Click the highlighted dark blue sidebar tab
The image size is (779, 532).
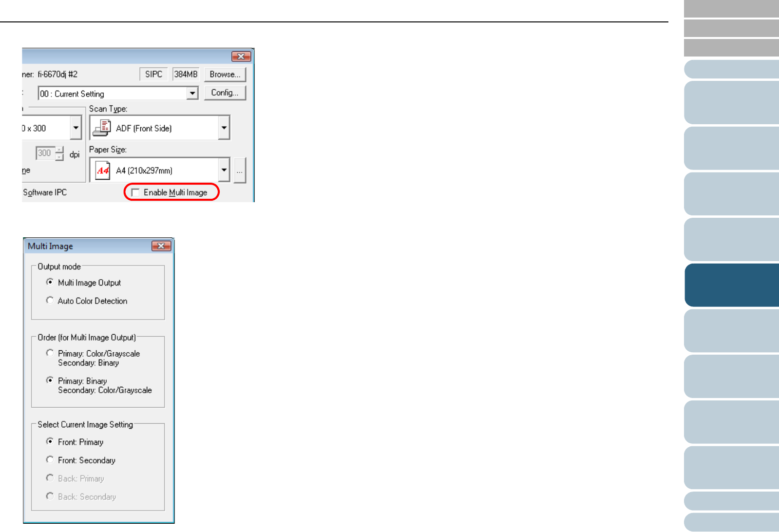coord(732,285)
